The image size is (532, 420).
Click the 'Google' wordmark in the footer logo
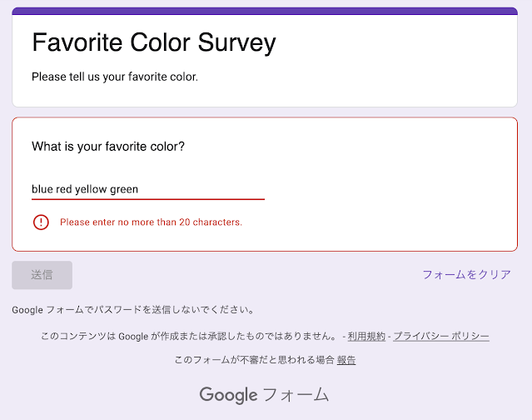point(228,394)
